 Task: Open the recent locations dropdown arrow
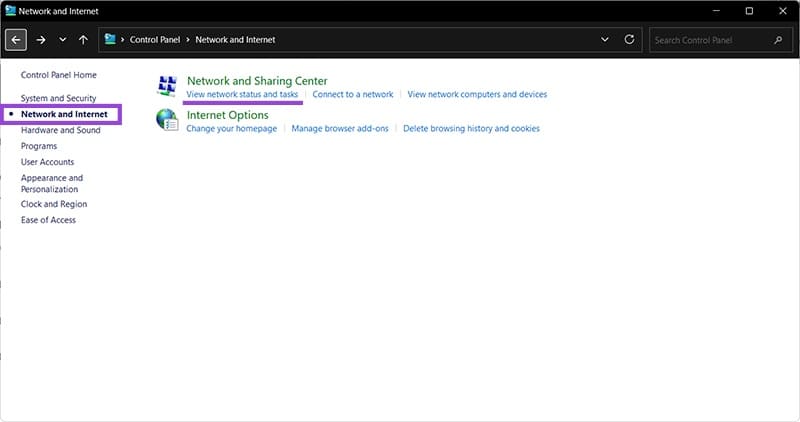62,40
